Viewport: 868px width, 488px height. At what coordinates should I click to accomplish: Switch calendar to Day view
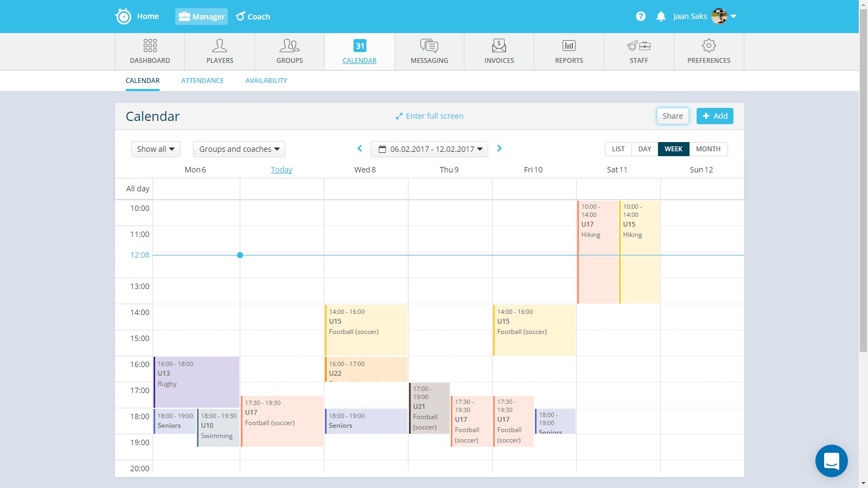(x=644, y=149)
